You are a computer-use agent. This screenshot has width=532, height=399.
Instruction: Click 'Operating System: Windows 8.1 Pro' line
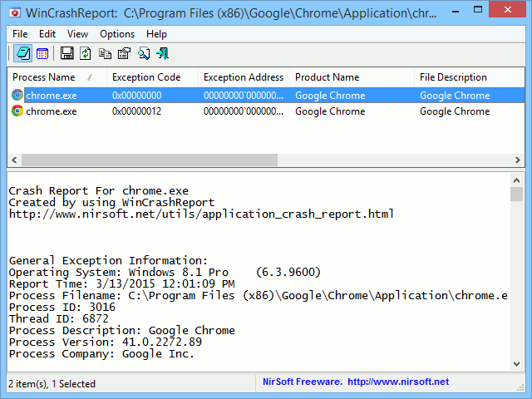pyautogui.click(x=165, y=273)
